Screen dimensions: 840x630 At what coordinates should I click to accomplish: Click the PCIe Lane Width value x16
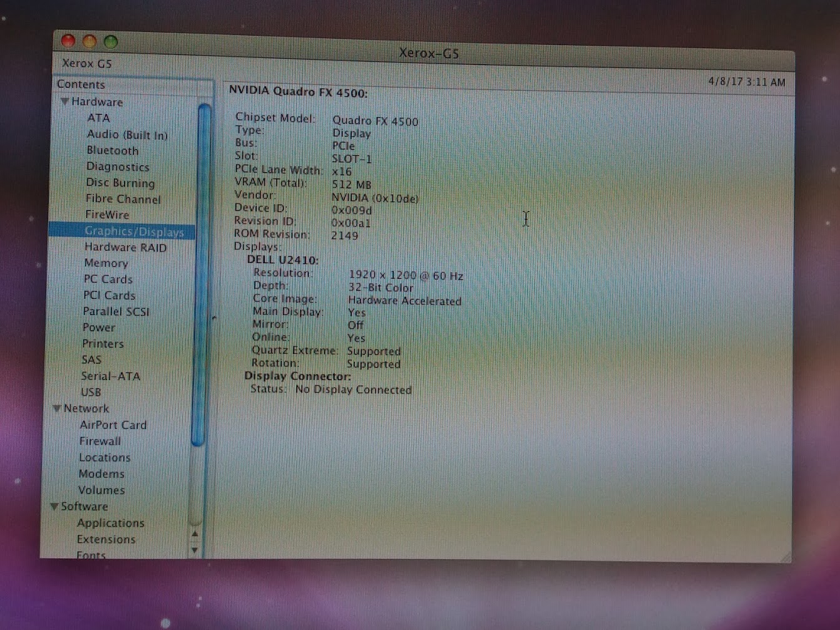pos(342,172)
